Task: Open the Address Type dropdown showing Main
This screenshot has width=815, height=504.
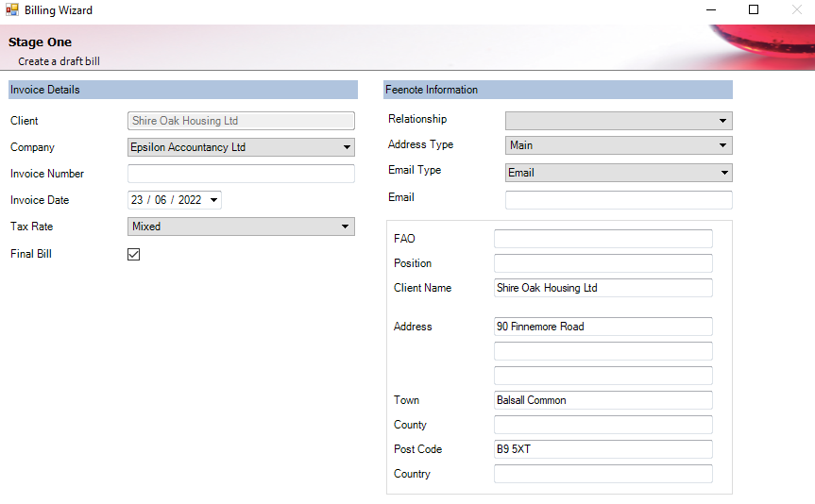Action: click(x=619, y=145)
